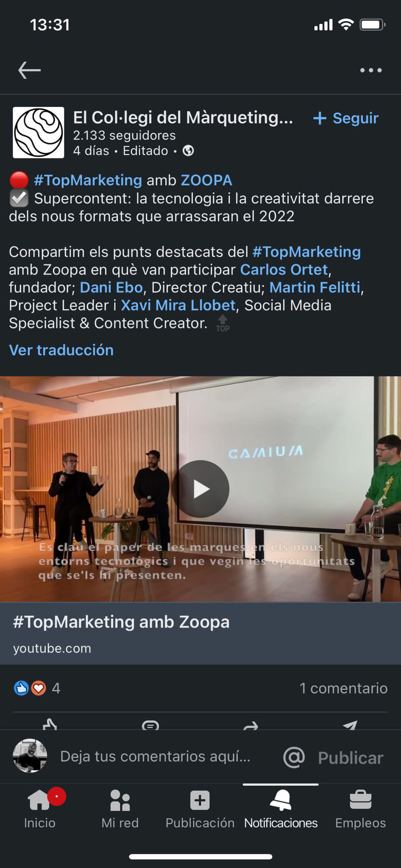Follow the page with Seguir button

click(345, 118)
